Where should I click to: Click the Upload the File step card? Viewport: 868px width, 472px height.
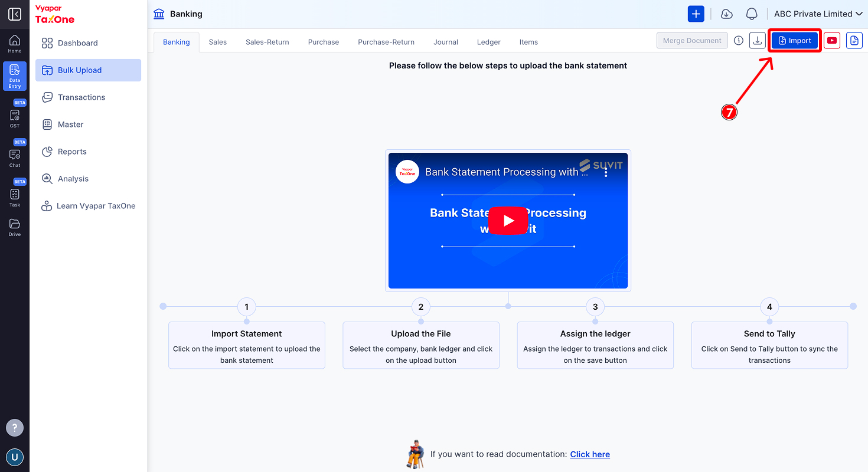click(x=421, y=345)
